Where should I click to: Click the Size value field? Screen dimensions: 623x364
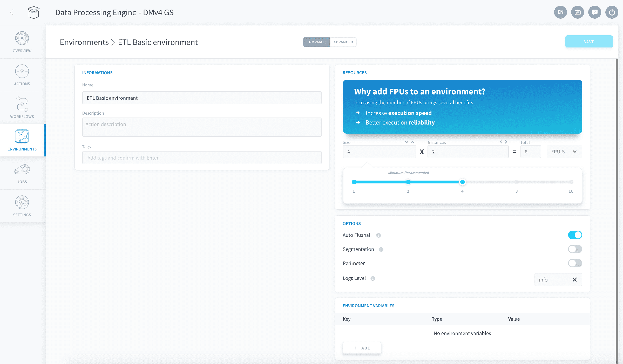(x=379, y=152)
